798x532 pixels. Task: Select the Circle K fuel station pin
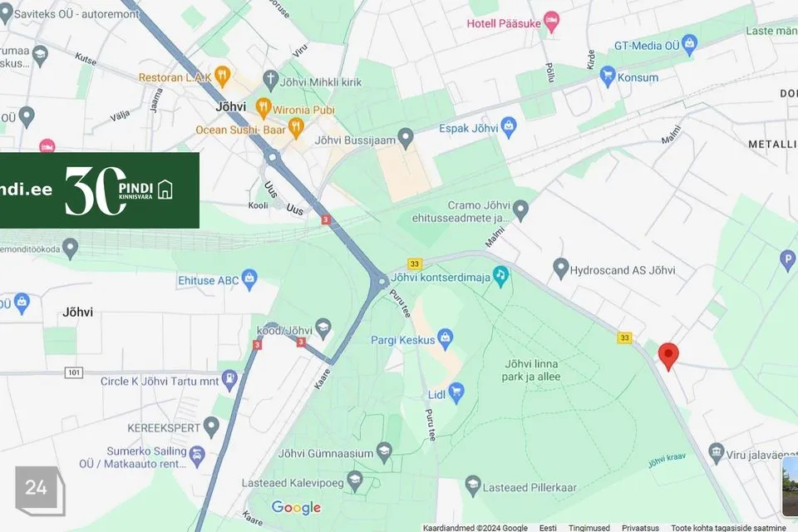pyautogui.click(x=230, y=380)
